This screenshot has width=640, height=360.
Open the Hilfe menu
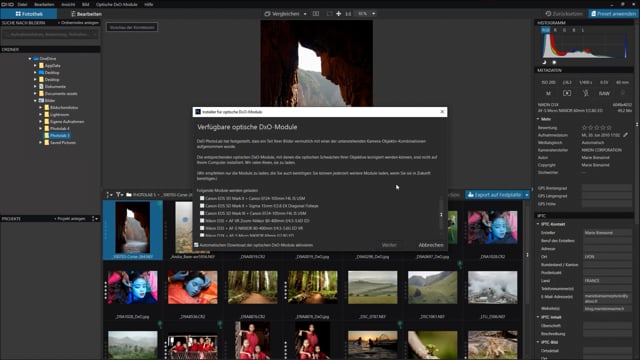149,4
